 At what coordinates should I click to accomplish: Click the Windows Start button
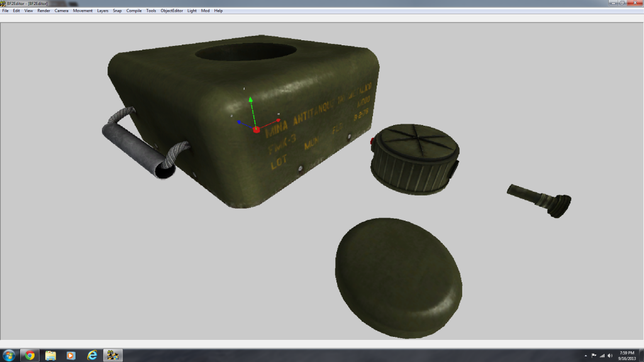click(x=9, y=355)
